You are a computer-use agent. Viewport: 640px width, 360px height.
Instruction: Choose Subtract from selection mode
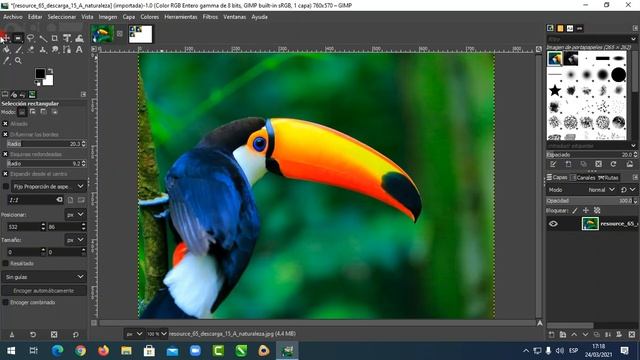pyautogui.click(x=43, y=112)
